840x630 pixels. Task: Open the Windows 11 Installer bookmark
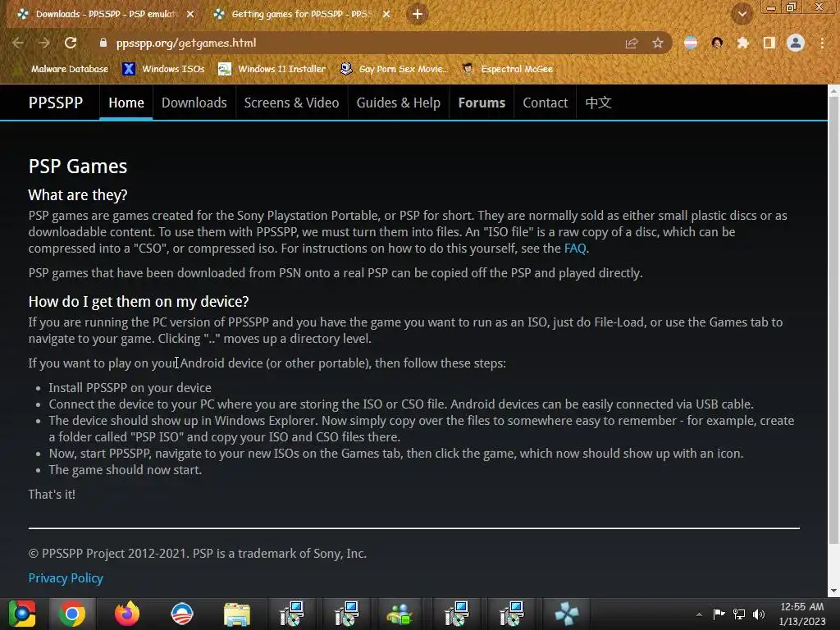(272, 69)
